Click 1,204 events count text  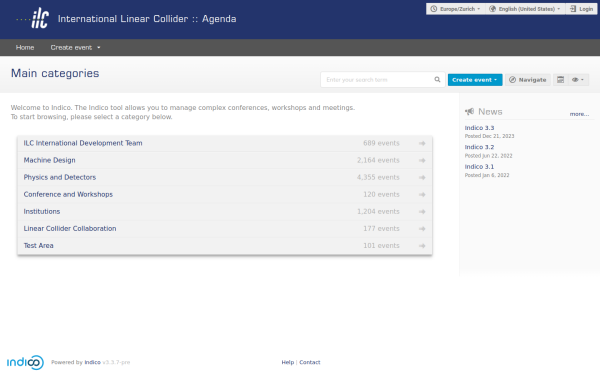[378, 212]
